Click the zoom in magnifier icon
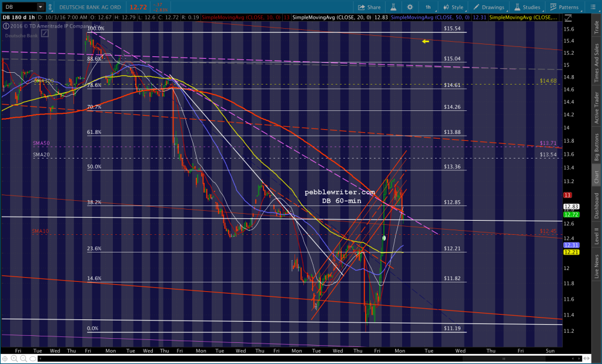602x364 pixels. click(14, 358)
